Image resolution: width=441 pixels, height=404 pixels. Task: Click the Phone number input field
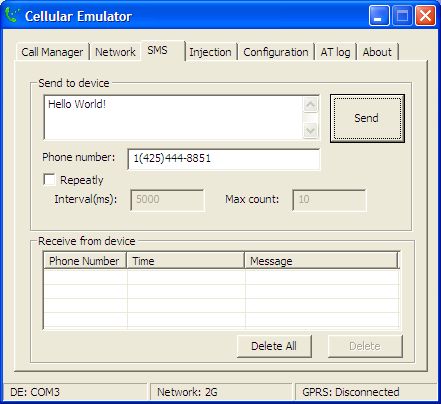point(224,159)
